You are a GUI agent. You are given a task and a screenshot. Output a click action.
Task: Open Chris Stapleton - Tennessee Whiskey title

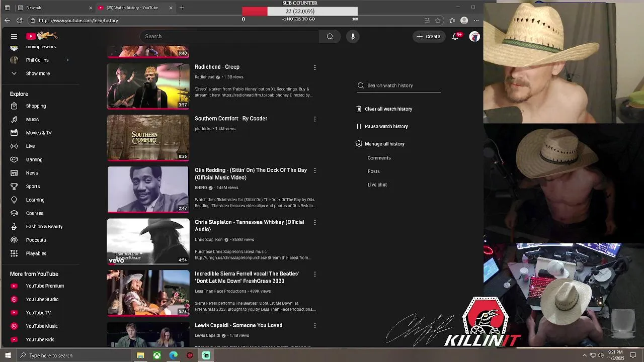[250, 226]
